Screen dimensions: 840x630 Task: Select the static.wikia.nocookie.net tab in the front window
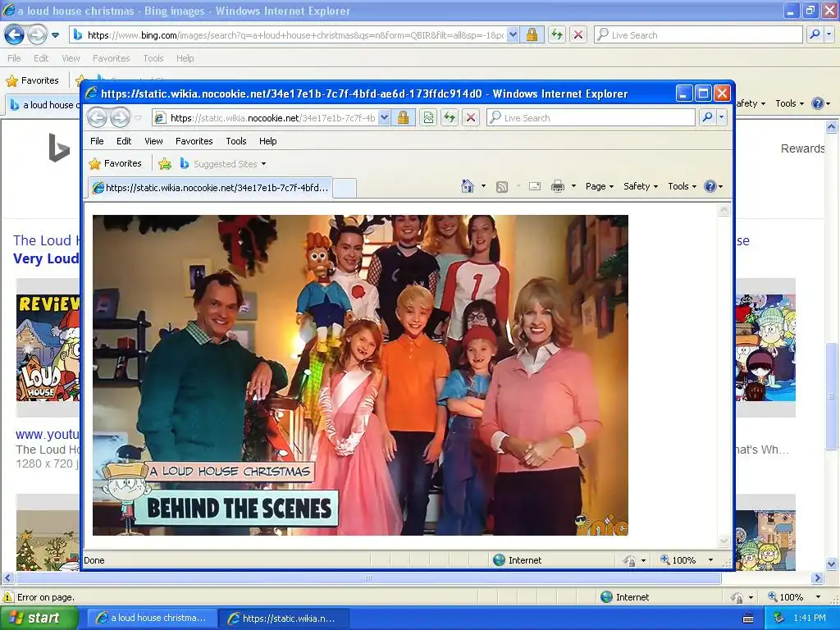[x=211, y=188]
